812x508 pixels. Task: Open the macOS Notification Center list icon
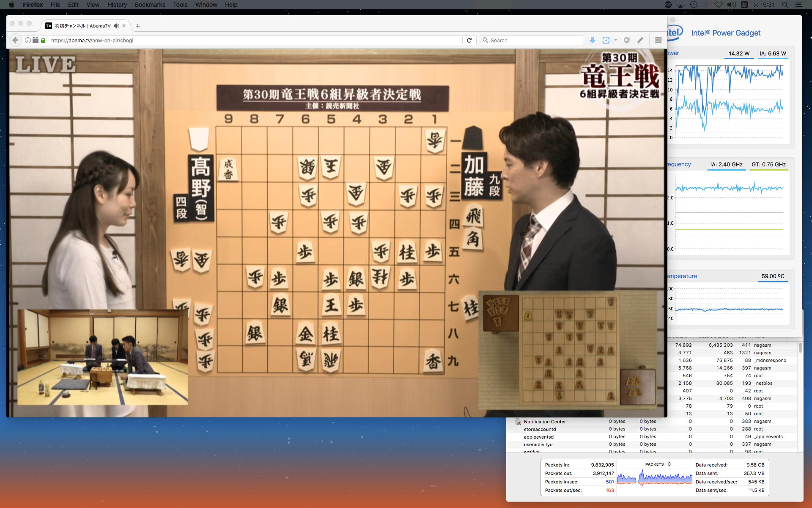coord(798,5)
